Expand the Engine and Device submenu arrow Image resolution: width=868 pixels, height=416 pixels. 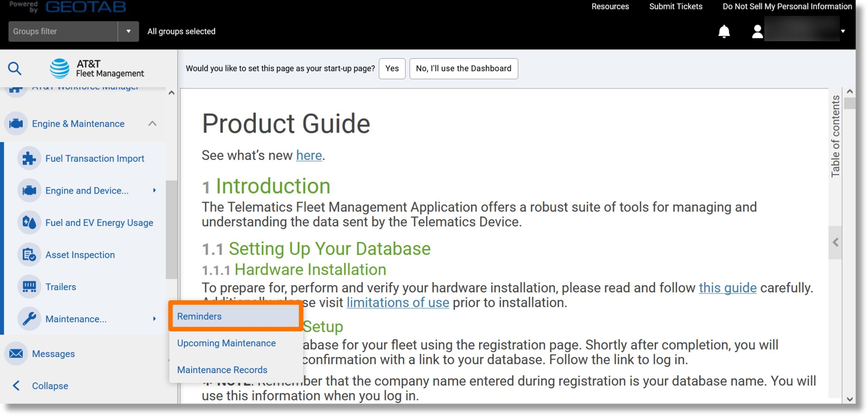tap(155, 190)
